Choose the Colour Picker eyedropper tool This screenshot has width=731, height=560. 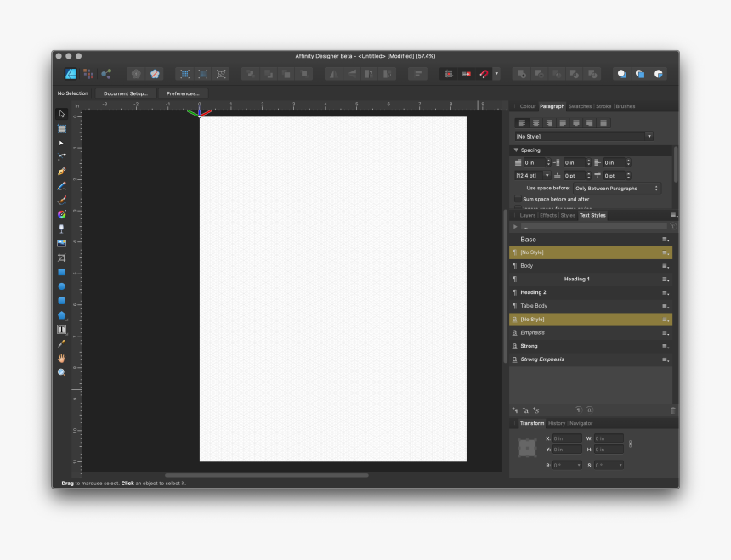pos(61,343)
